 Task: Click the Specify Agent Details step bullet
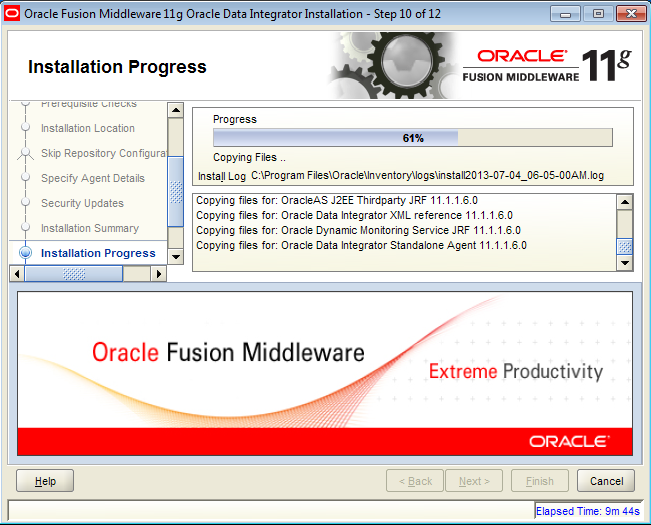click(x=25, y=177)
